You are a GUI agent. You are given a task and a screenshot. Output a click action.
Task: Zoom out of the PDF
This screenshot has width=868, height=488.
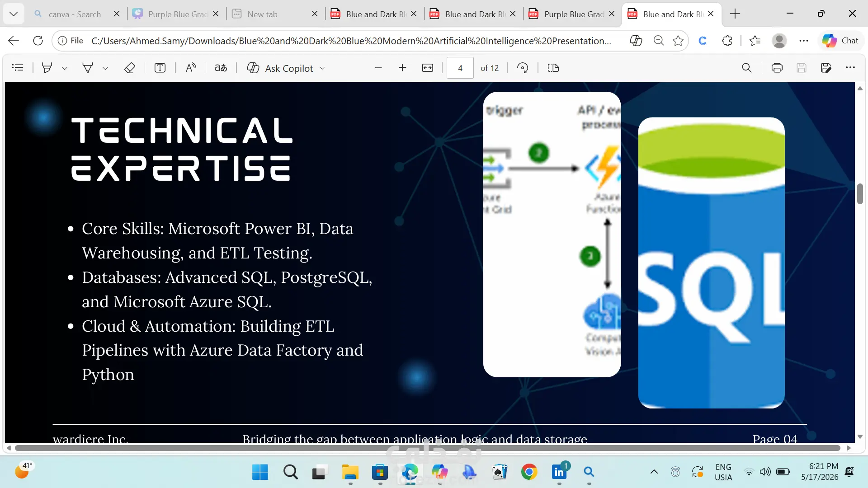378,68
